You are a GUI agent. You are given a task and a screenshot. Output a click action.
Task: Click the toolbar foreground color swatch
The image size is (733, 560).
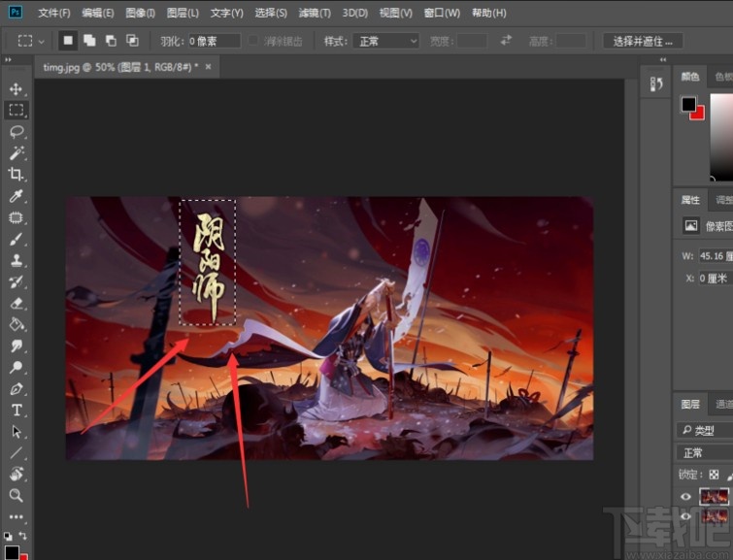tap(12, 552)
